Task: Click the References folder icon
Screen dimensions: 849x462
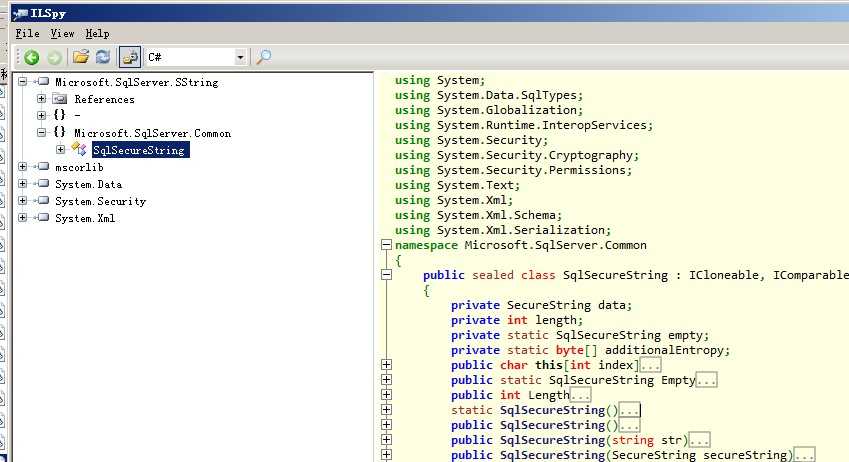Action: pyautogui.click(x=60, y=99)
